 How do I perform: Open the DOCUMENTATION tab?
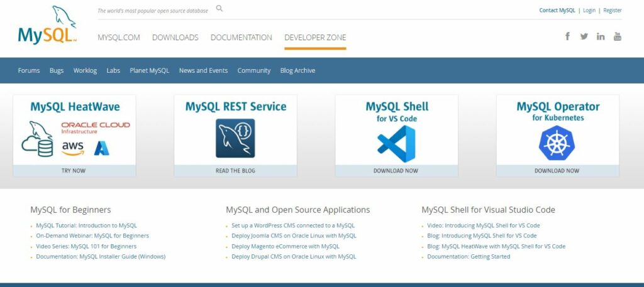pyautogui.click(x=241, y=37)
